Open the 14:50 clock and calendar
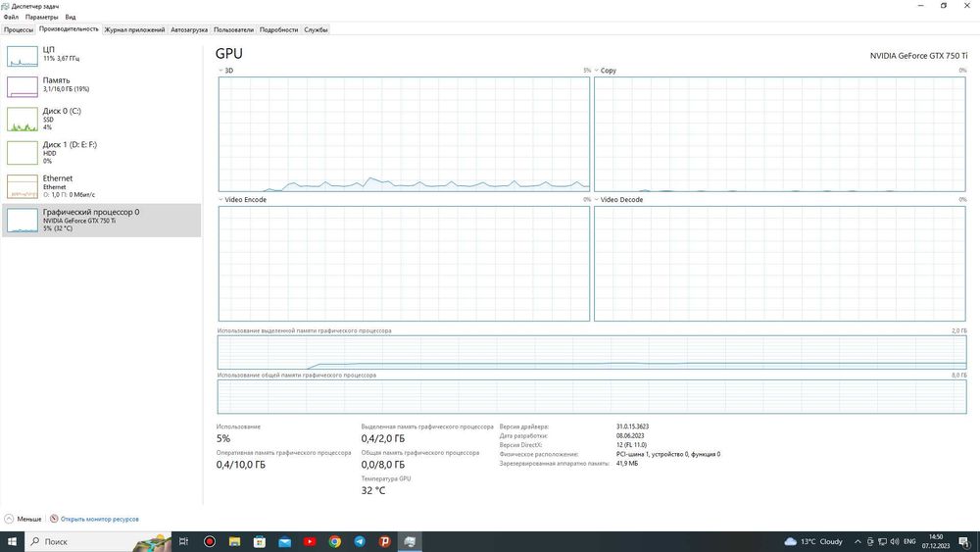980x552 pixels. (936, 541)
